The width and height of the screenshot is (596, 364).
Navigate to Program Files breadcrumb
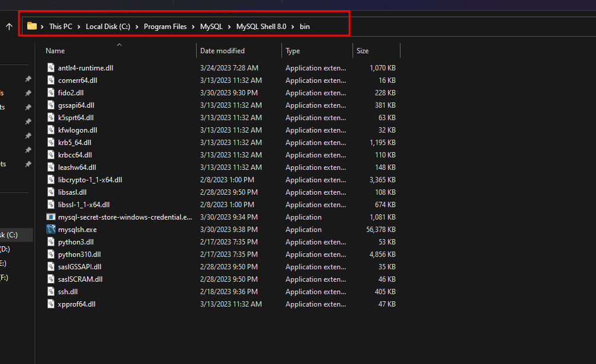click(x=165, y=27)
